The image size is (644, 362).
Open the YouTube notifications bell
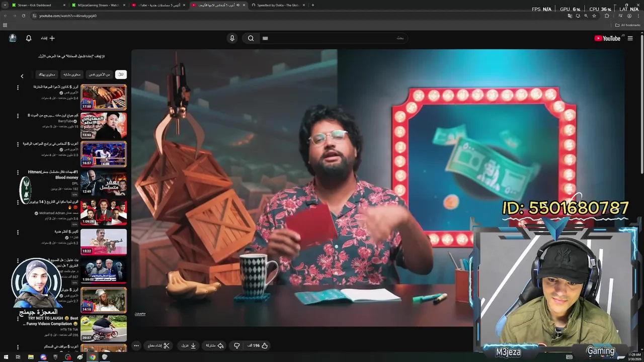(x=29, y=38)
